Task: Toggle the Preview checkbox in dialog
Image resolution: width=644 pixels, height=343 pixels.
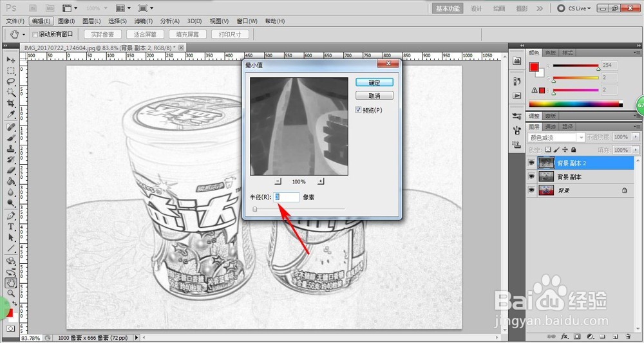Action: [x=358, y=110]
